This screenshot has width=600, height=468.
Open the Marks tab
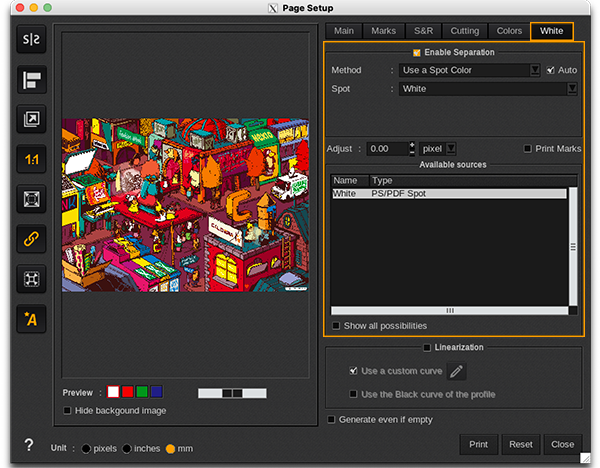(x=383, y=31)
